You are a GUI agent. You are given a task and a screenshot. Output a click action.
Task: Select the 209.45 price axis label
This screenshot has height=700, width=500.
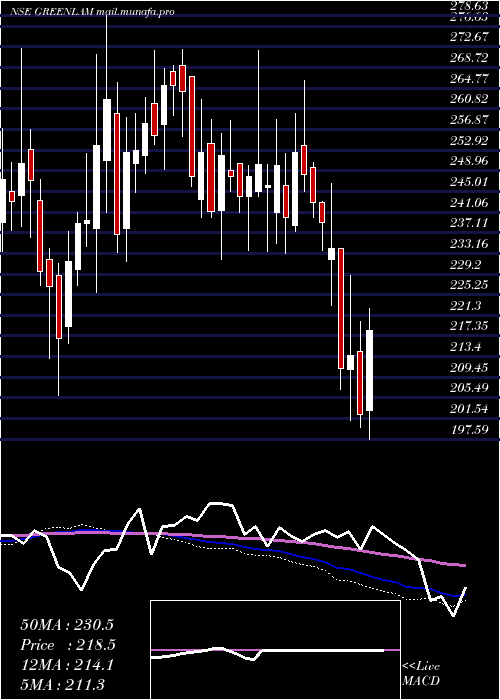click(470, 367)
